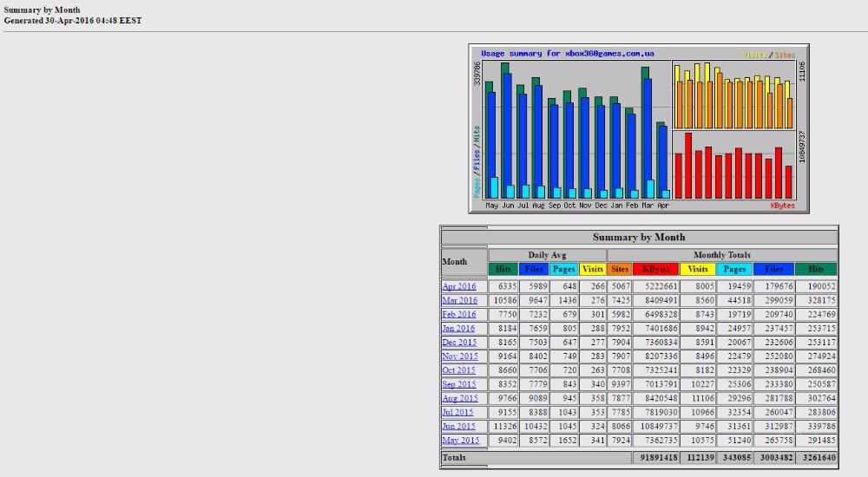Image resolution: width=868 pixels, height=477 pixels.
Task: Open the Feb 2016 monthly report link
Action: 459,314
